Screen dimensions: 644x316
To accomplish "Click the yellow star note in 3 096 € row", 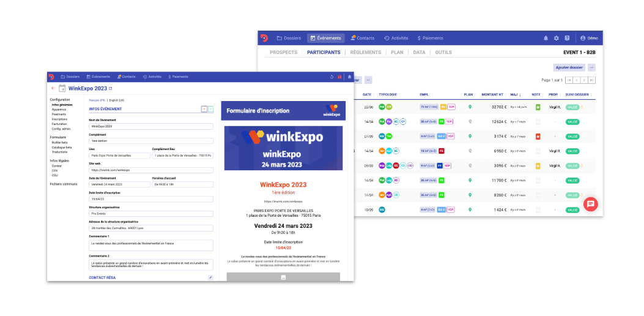I will click(x=538, y=166).
